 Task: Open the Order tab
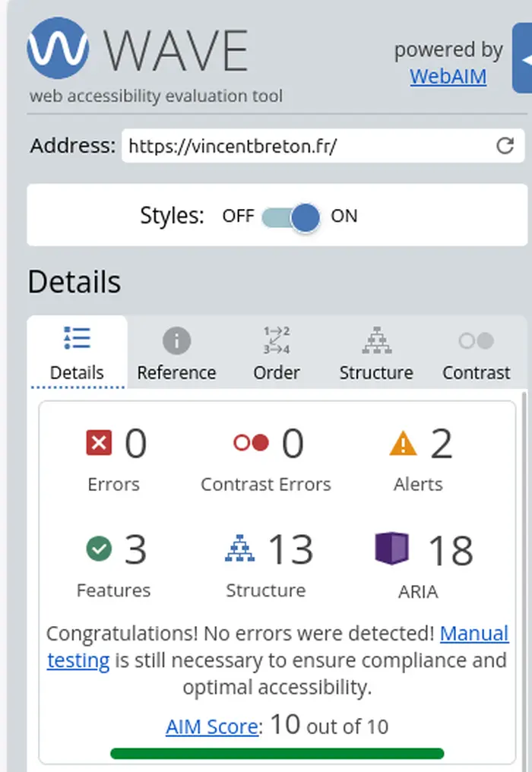click(x=277, y=353)
